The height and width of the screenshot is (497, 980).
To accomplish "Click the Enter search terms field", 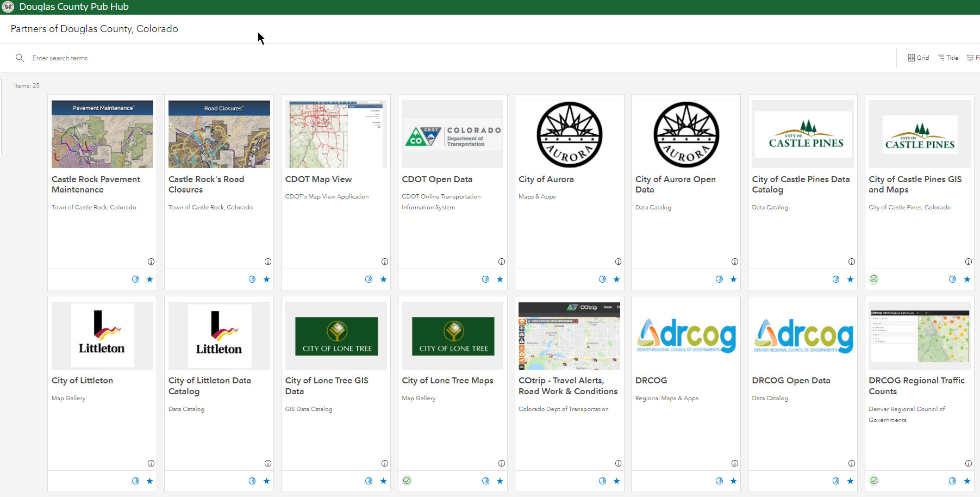I will tap(217, 58).
